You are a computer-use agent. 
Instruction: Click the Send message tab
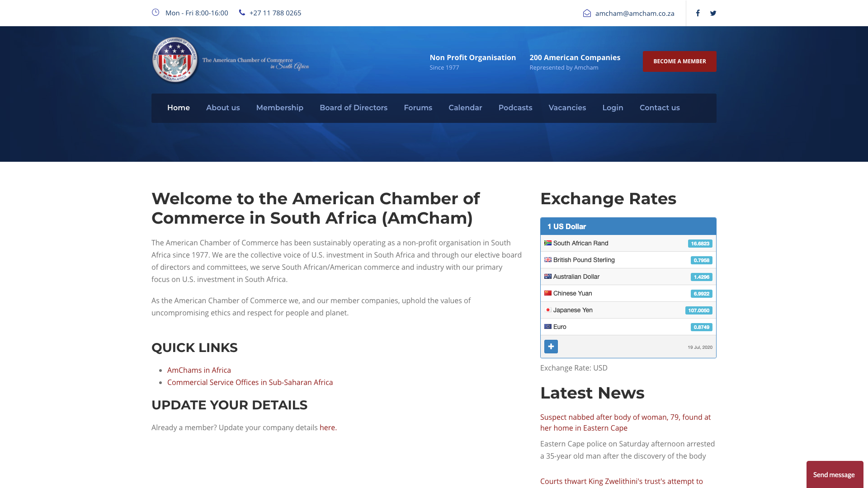[x=834, y=474]
